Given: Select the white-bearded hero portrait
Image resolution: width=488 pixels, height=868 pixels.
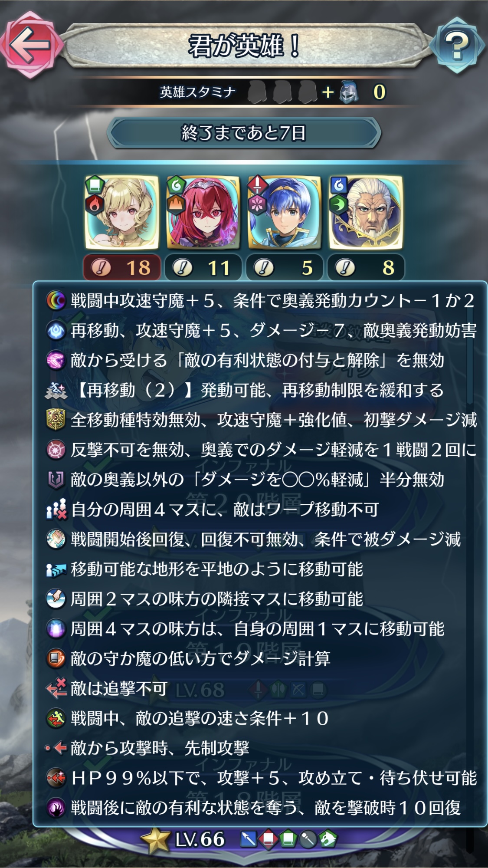Looking at the screenshot, I should 366,212.
